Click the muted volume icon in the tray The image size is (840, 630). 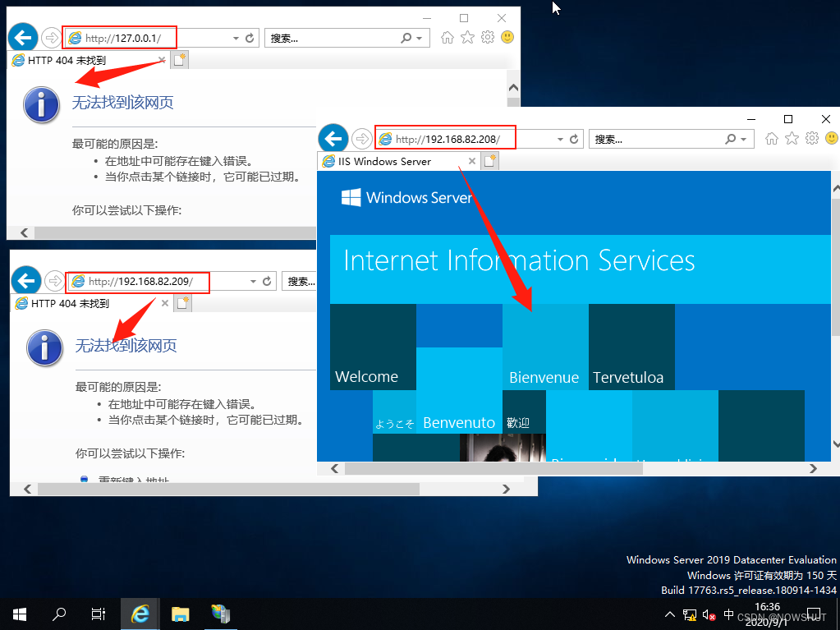[709, 614]
